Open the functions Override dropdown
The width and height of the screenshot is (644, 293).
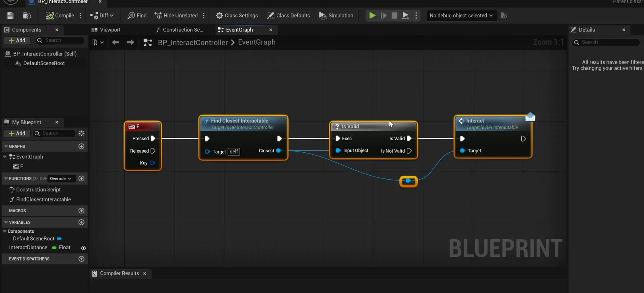pos(60,178)
